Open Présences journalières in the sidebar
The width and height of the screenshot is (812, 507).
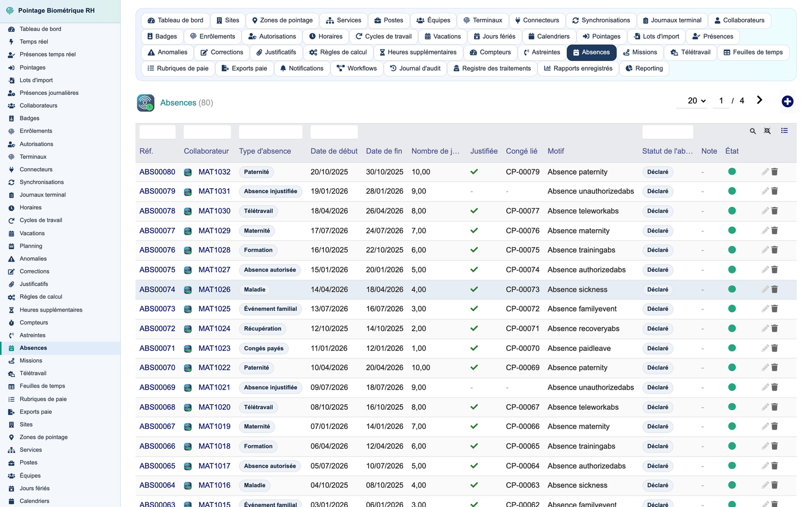point(49,93)
